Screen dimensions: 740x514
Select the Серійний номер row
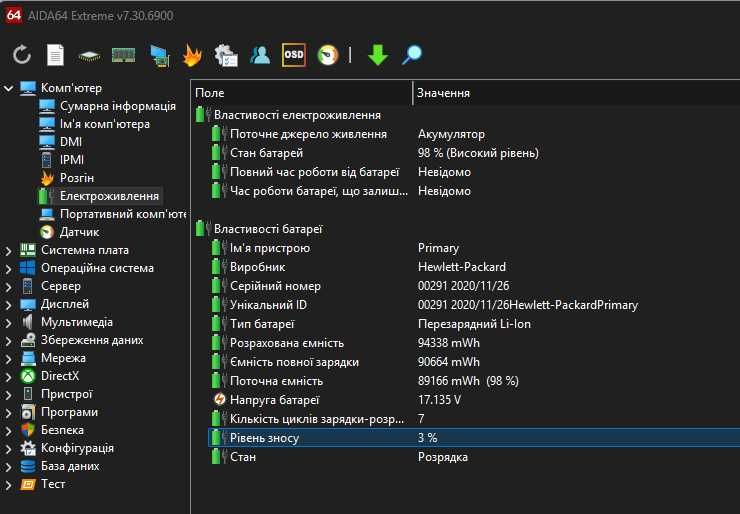pyautogui.click(x=474, y=286)
